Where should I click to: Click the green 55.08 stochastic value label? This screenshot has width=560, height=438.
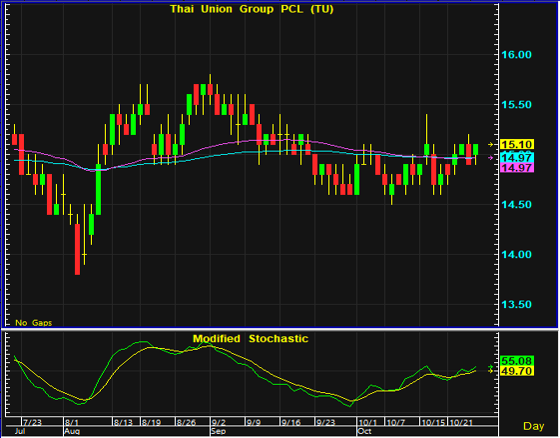(517, 361)
